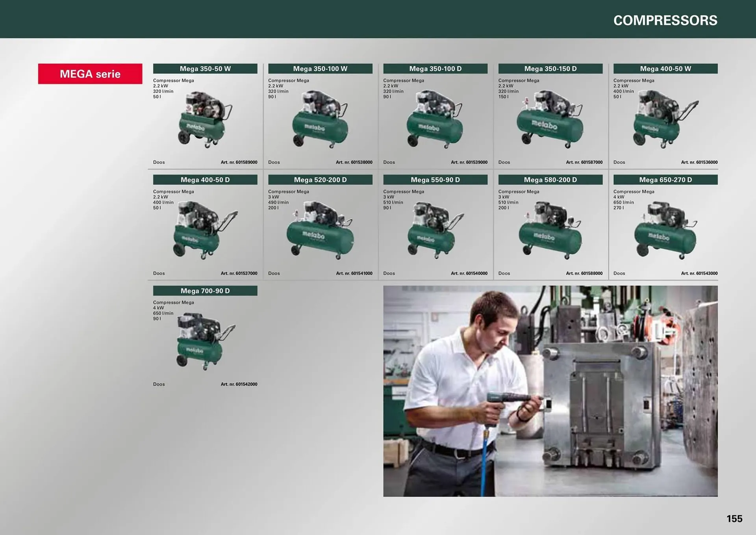Screen dimensions: 756x535
Task: Select article number 601541000 link
Action: 354,273
